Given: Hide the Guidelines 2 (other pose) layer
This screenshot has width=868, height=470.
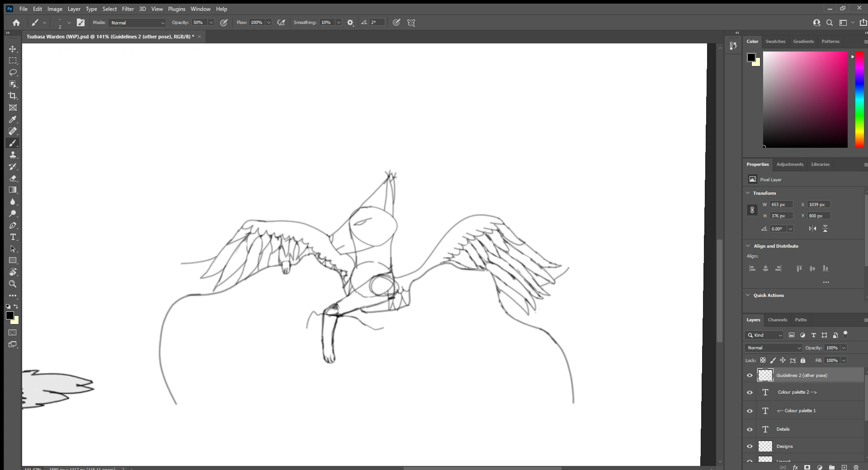Looking at the screenshot, I should (749, 375).
